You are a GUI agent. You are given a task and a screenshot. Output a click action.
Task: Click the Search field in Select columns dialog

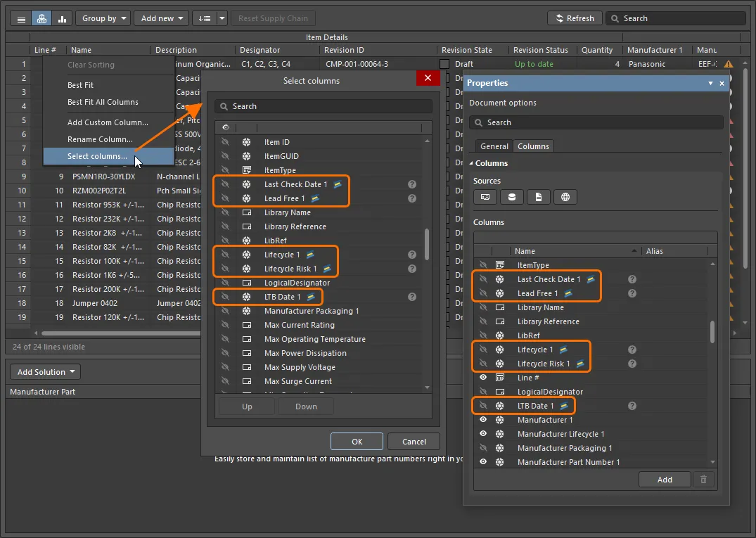click(x=323, y=106)
